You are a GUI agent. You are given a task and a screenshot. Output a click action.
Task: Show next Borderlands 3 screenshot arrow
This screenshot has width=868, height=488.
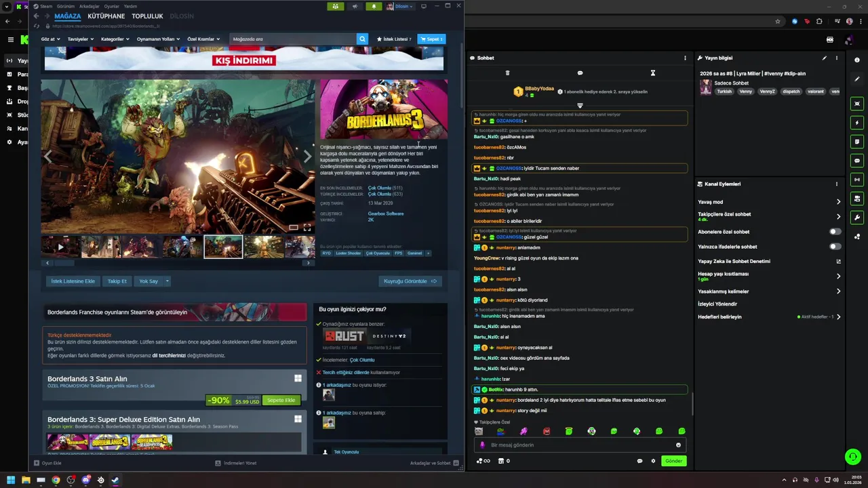click(307, 157)
